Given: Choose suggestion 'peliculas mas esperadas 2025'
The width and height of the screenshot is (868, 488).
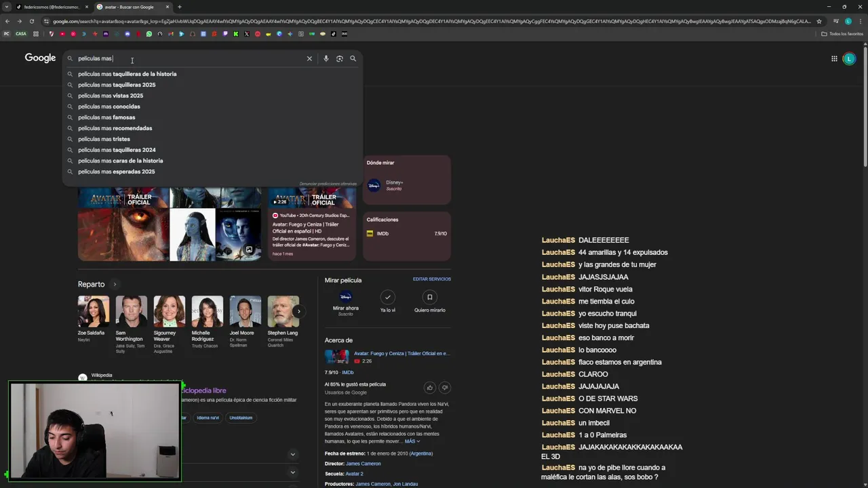Looking at the screenshot, I should [x=212, y=171].
